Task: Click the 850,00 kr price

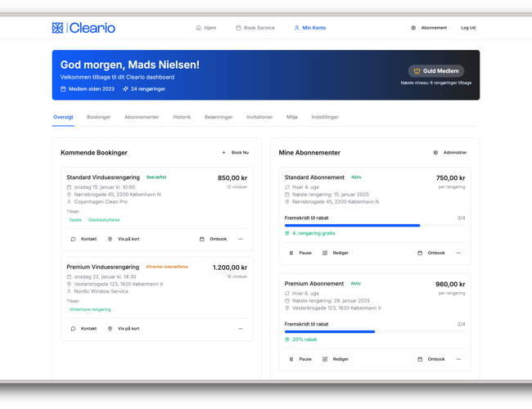Action: 232,178
